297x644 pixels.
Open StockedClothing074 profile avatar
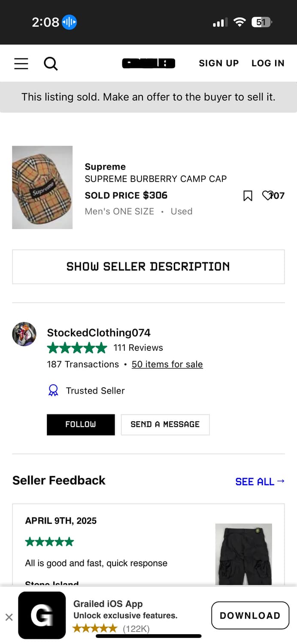24,334
